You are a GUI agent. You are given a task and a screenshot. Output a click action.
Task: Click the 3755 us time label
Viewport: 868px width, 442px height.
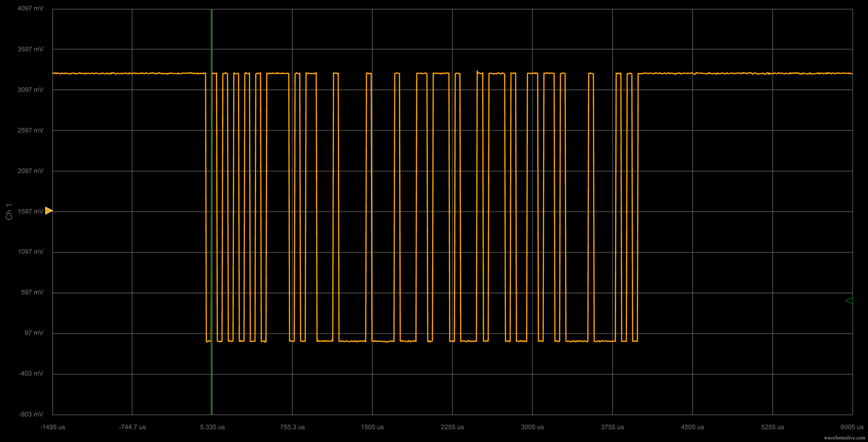click(612, 427)
